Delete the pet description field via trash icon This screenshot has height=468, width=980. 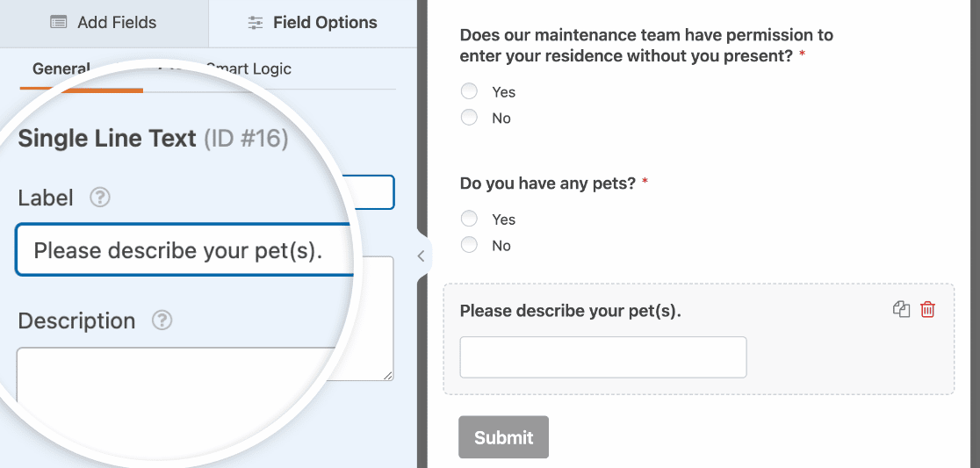pyautogui.click(x=928, y=309)
